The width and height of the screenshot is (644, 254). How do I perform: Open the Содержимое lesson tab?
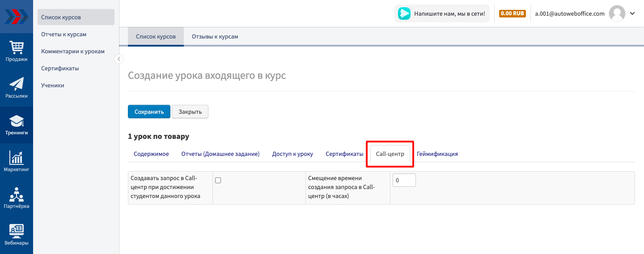[x=151, y=154]
